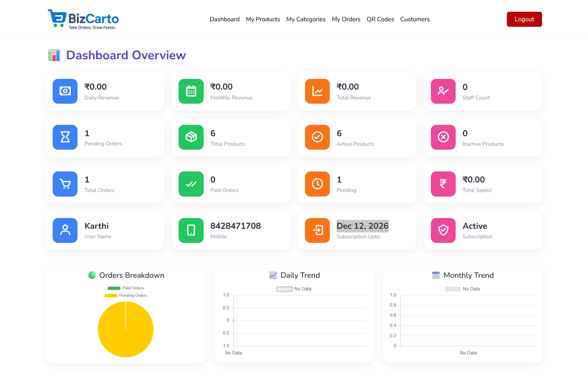The height and width of the screenshot is (391, 588).
Task: Select the Staff Count people icon
Action: 443,91
